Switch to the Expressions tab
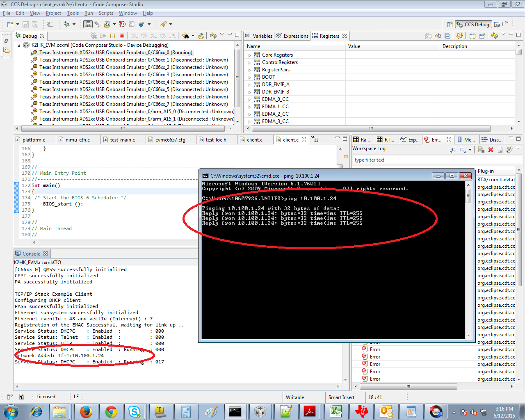 pos(292,36)
